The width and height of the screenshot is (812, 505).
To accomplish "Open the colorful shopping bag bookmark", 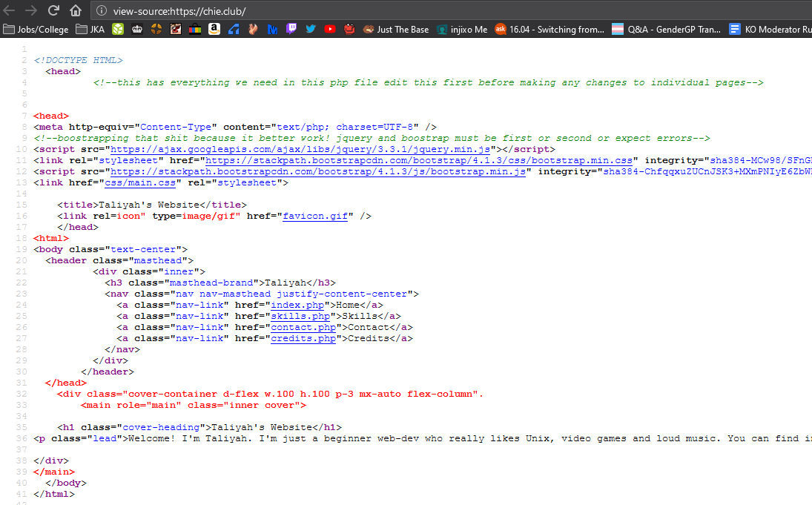I will click(x=195, y=30).
